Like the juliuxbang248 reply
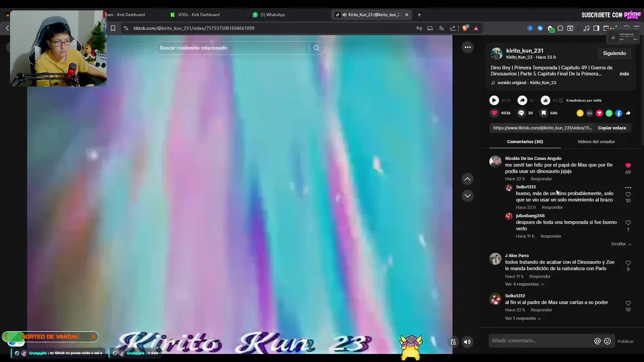The height and width of the screenshot is (362, 644). click(628, 223)
